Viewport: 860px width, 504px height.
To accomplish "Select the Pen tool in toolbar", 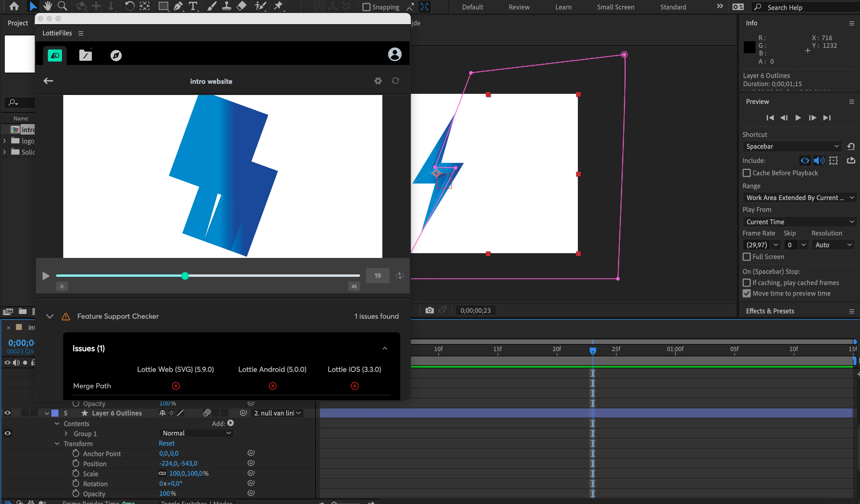I will (178, 6).
